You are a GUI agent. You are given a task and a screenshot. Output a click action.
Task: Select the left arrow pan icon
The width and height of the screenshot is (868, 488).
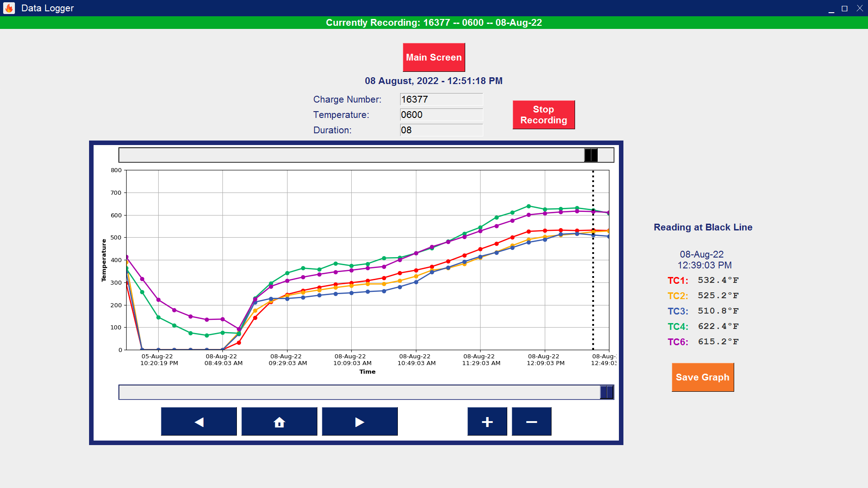click(x=198, y=421)
